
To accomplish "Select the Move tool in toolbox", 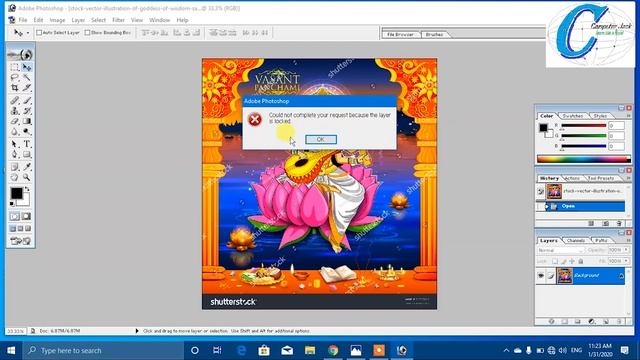I will (x=27, y=67).
